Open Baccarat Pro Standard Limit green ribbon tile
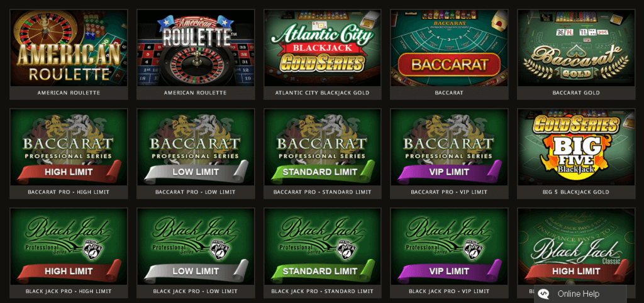The height and width of the screenshot is (303, 644). coord(323,147)
